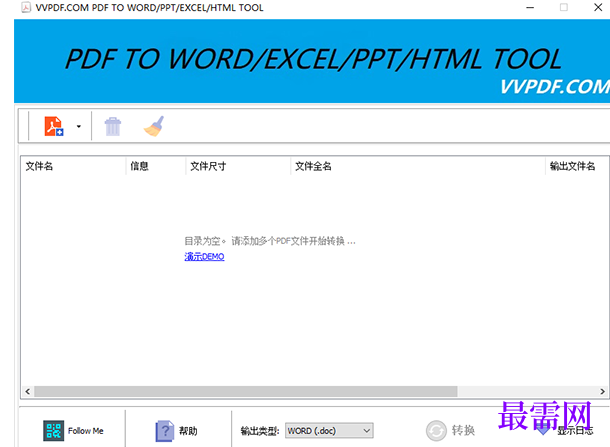The height and width of the screenshot is (447, 610).
Task: Click the trash can delete icon
Action: (x=113, y=126)
